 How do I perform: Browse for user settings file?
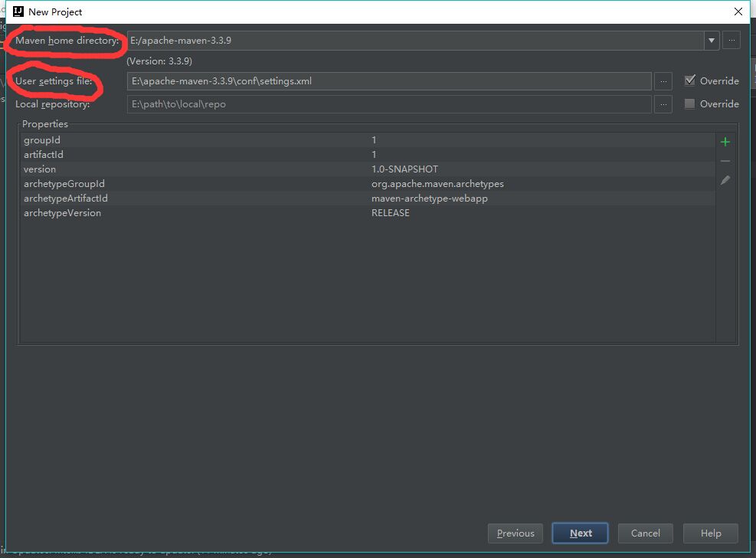click(x=663, y=81)
